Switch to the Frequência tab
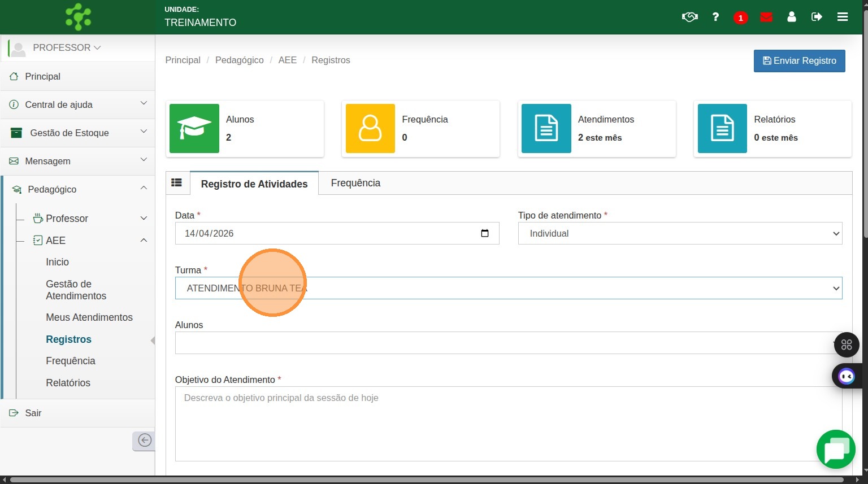The height and width of the screenshot is (484, 868). [x=355, y=183]
